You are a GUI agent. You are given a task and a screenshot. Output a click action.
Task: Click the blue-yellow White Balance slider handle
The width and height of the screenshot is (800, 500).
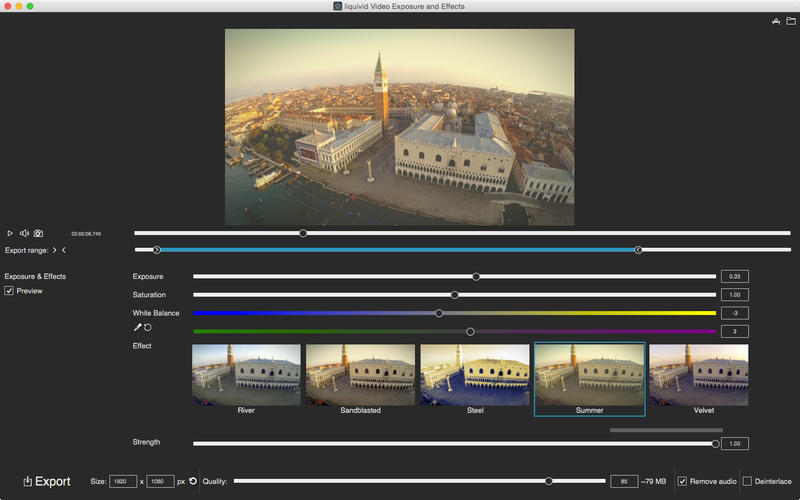(x=439, y=313)
